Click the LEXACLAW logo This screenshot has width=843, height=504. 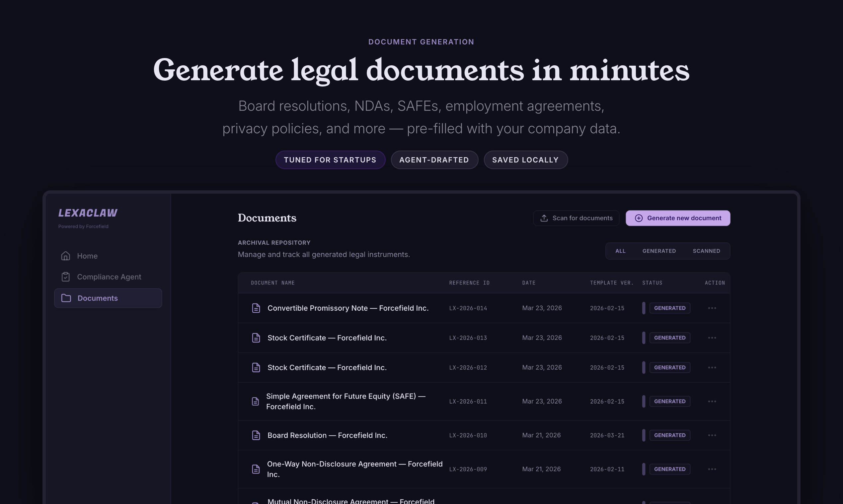[88, 213]
